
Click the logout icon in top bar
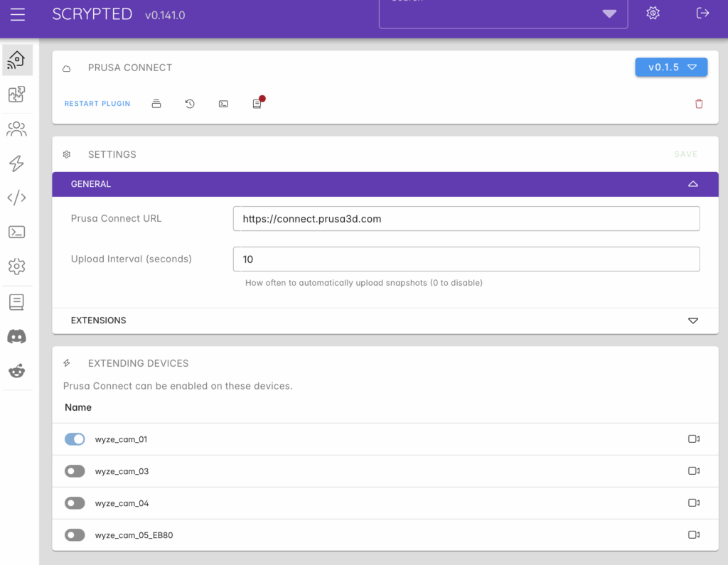pyautogui.click(x=702, y=14)
